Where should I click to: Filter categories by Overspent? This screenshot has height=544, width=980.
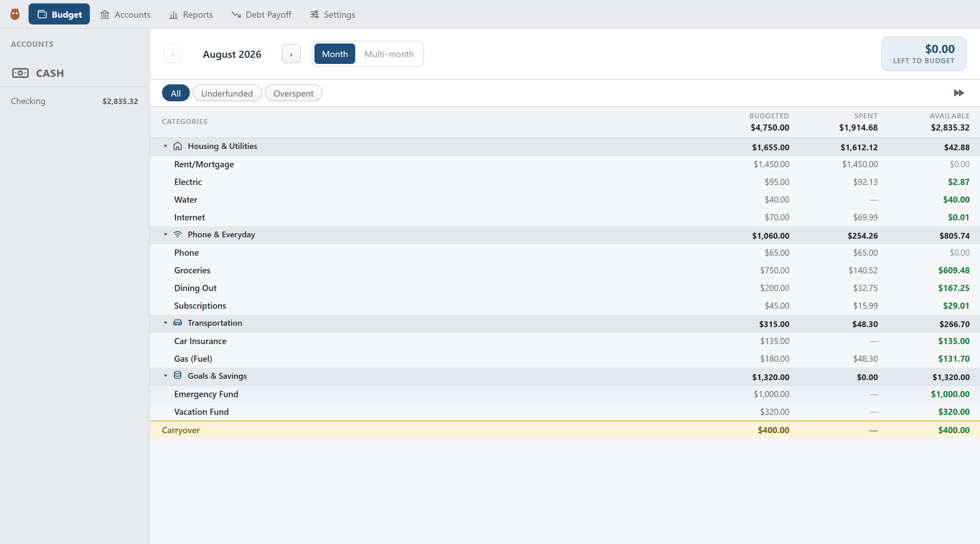coord(293,93)
